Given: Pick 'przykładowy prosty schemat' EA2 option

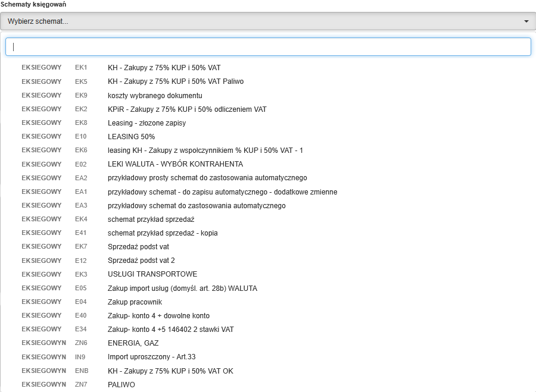Looking at the screenshot, I should pyautogui.click(x=207, y=178).
